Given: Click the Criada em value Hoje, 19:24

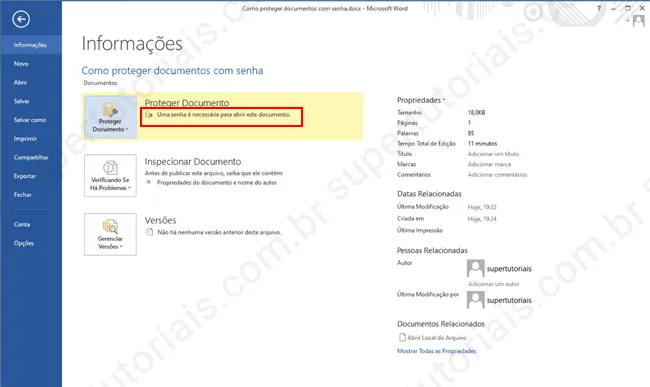Looking at the screenshot, I should click(x=482, y=219).
